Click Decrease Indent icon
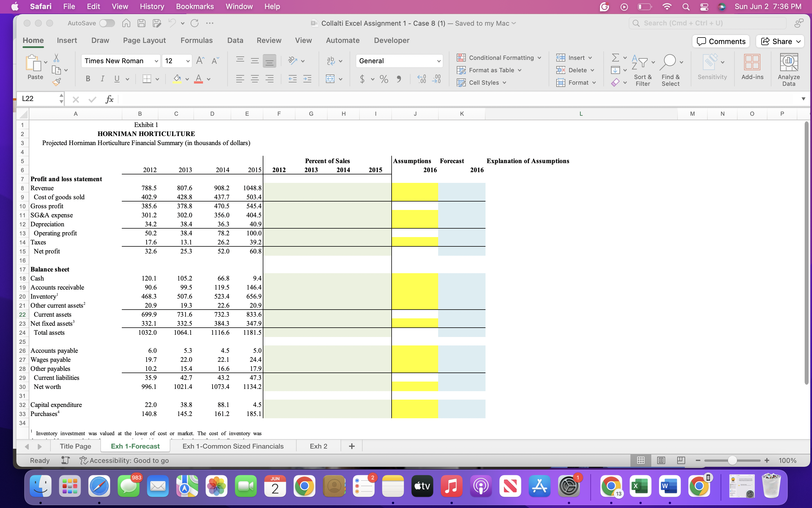 click(x=293, y=79)
